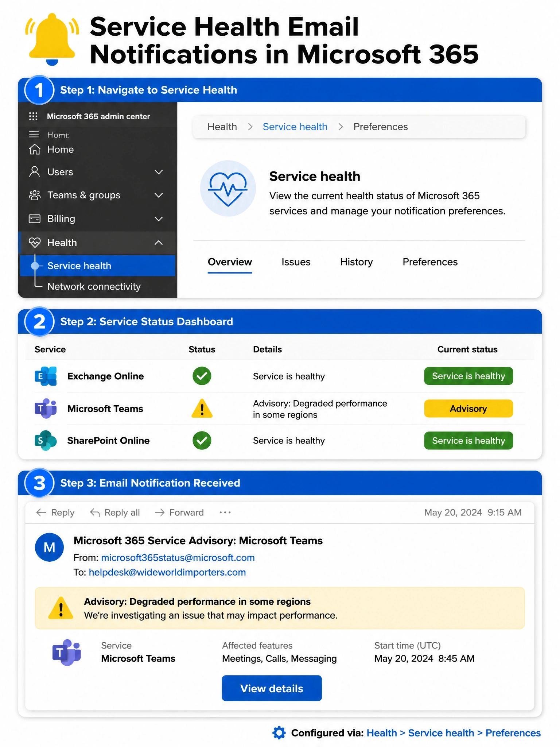Open helpdesk@wideworldimporters.com recipient link
The width and height of the screenshot is (560, 747).
pyautogui.click(x=167, y=572)
